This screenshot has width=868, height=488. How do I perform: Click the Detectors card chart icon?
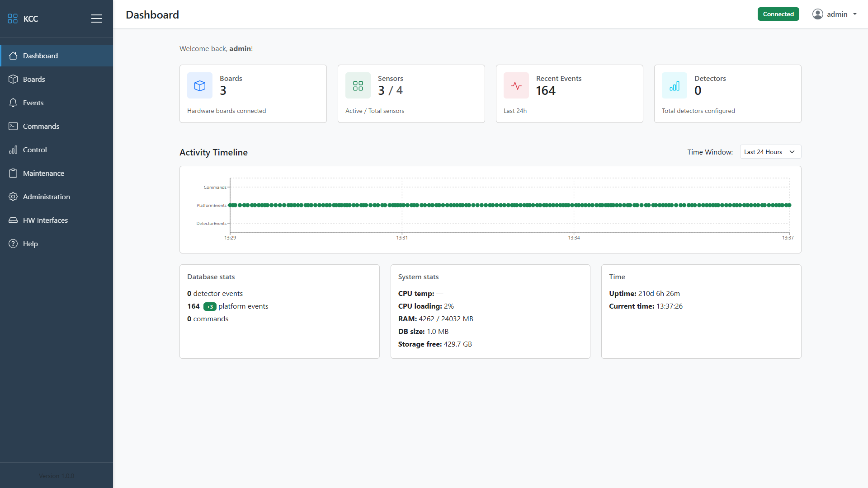(674, 85)
